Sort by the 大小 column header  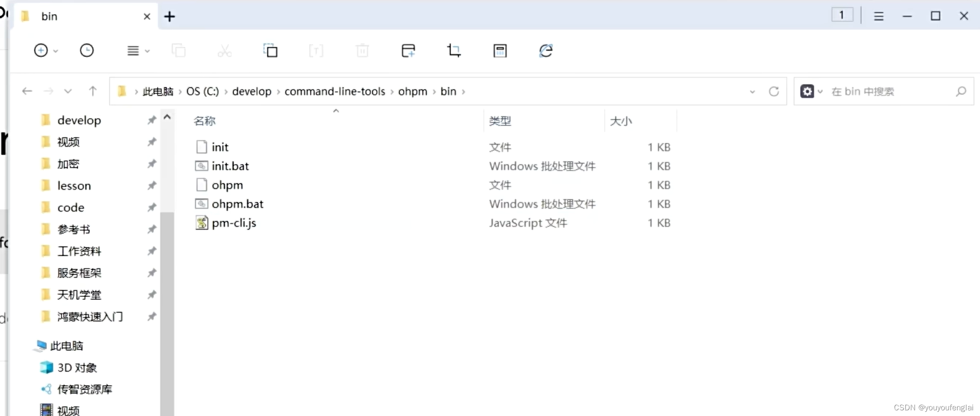tap(620, 121)
